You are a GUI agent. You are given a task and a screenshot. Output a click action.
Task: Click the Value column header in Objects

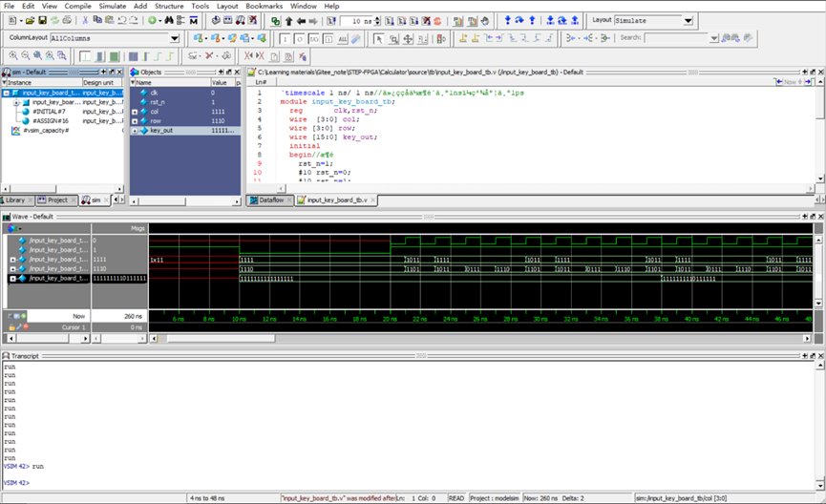(x=222, y=83)
